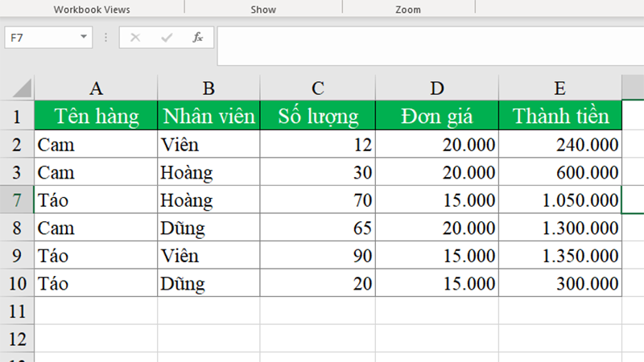The image size is (644, 362).
Task: Select row 10 header
Action: click(x=17, y=283)
